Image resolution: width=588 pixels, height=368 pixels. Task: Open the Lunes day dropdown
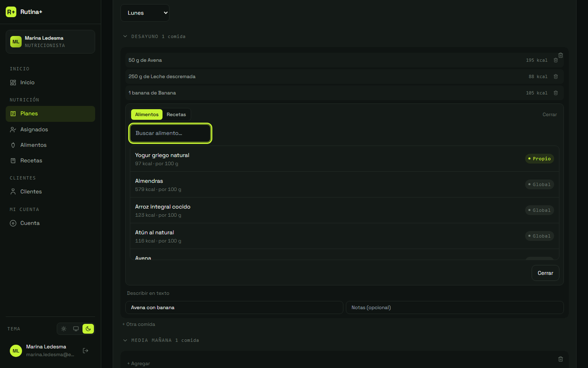(145, 13)
